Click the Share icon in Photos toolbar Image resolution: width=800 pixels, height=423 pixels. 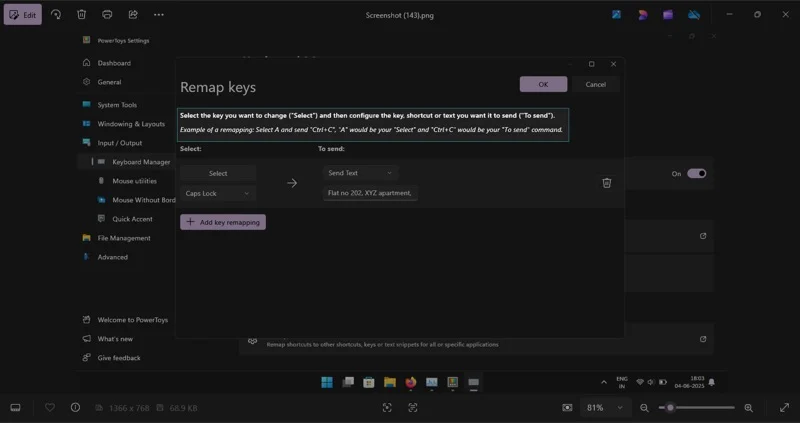[133, 15]
